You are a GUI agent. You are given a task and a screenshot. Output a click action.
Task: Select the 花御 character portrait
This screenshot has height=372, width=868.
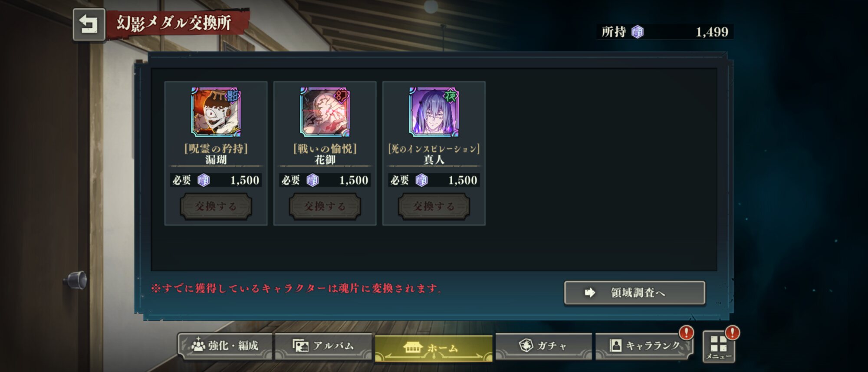(x=325, y=112)
